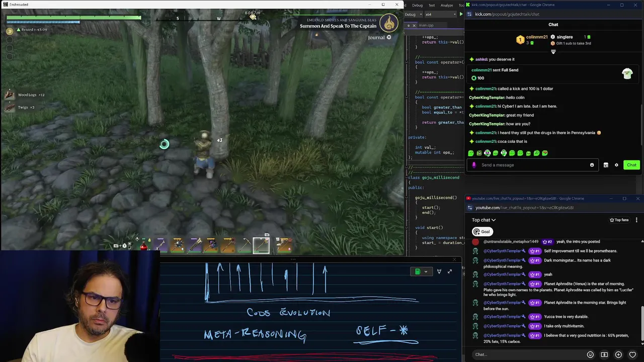Screen dimensions: 644x362
Task: Click singlere on the gift leaderboard
Action: point(565,37)
